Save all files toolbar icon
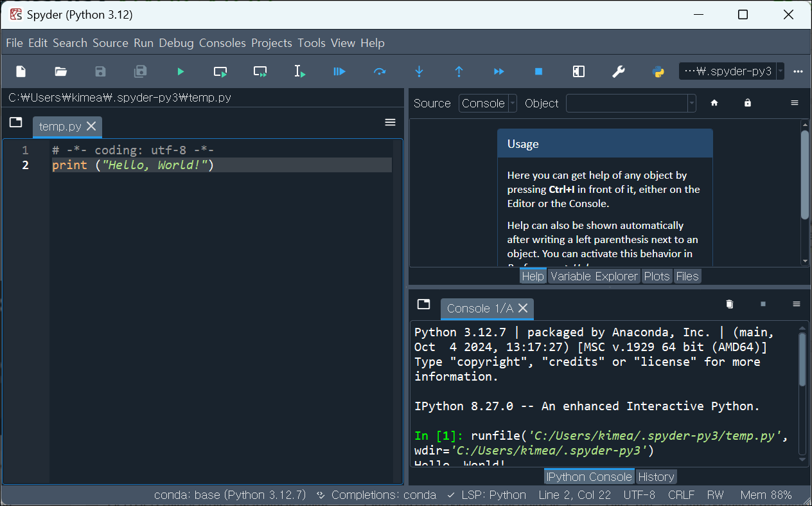The width and height of the screenshot is (812, 506). pos(140,71)
